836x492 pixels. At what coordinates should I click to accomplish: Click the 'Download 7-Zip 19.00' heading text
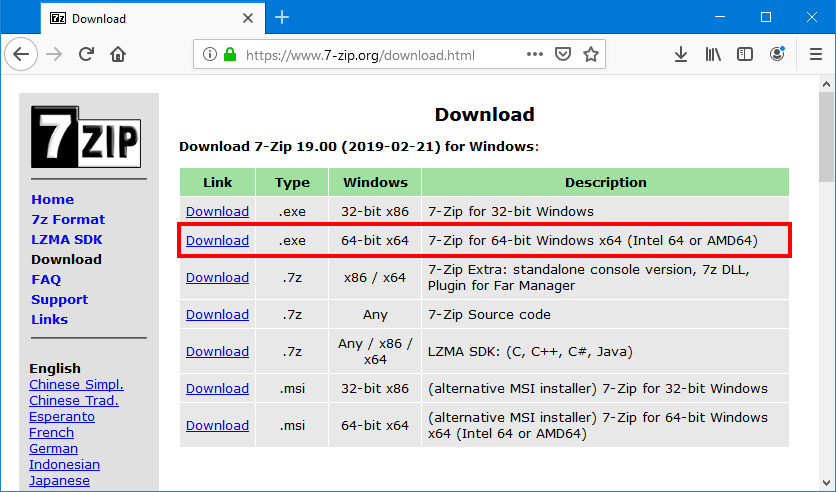coord(359,147)
